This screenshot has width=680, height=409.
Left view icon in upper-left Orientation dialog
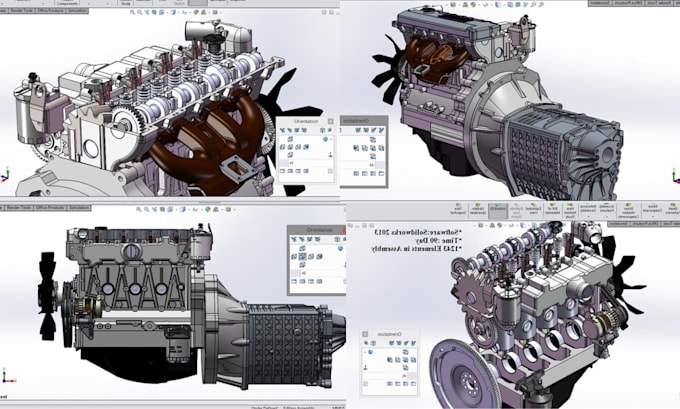click(282, 147)
